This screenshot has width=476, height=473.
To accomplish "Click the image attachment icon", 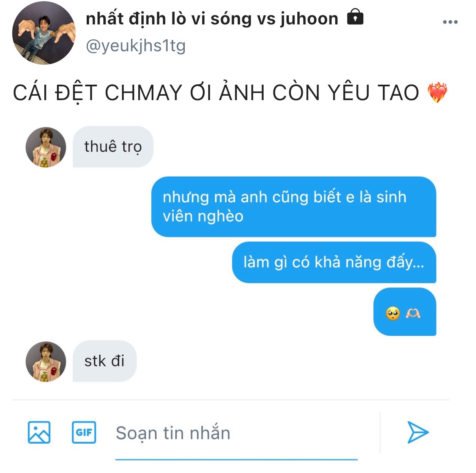I will [39, 432].
